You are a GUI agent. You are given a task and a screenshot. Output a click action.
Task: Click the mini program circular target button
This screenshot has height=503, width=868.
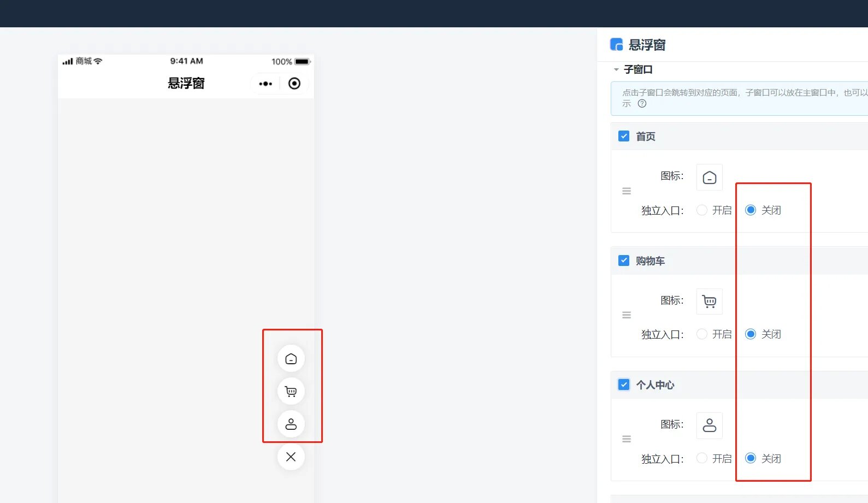294,84
